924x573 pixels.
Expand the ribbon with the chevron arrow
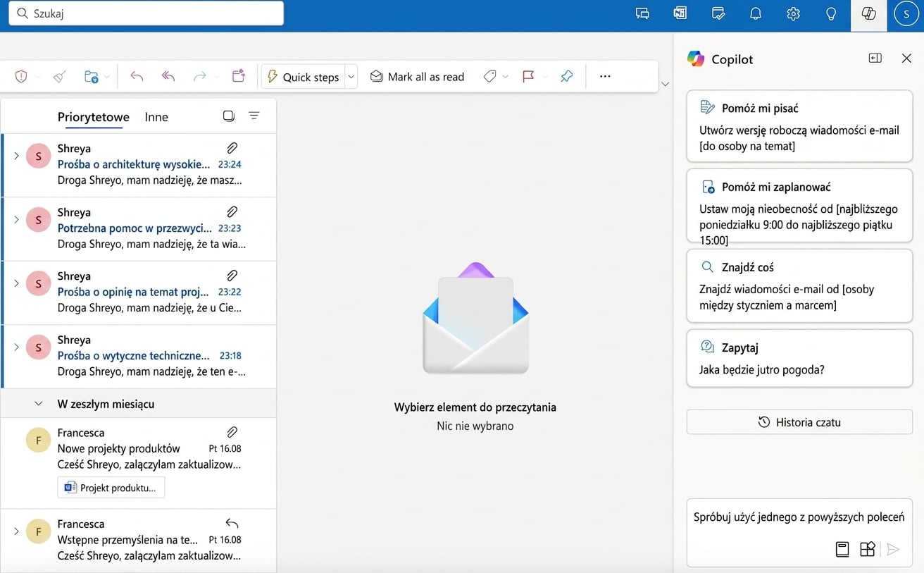tap(665, 85)
